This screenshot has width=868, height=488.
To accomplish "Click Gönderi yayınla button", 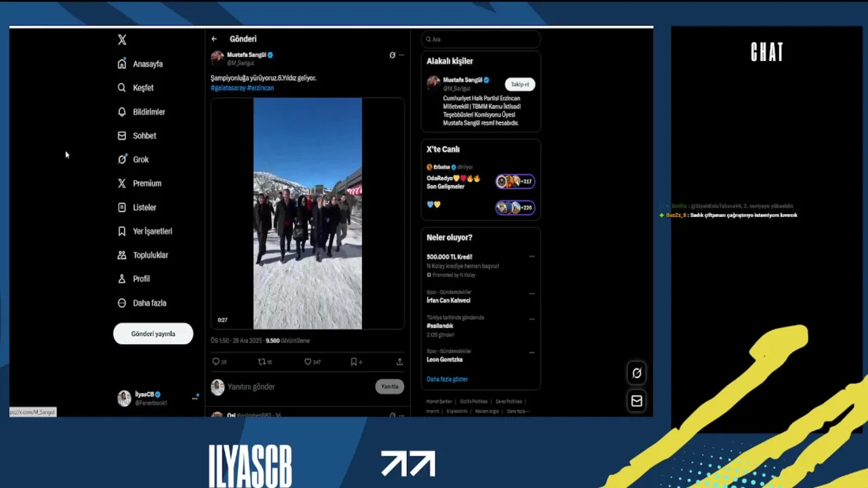I will (x=153, y=333).
